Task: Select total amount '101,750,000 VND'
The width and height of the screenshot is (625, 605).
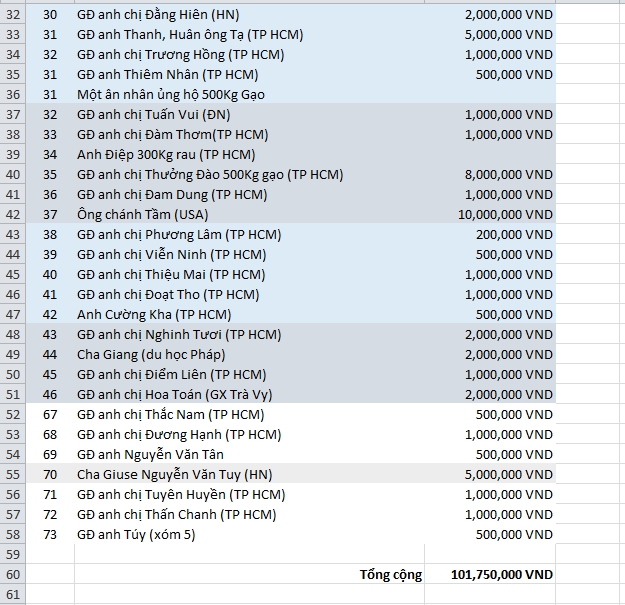Action: (490, 574)
